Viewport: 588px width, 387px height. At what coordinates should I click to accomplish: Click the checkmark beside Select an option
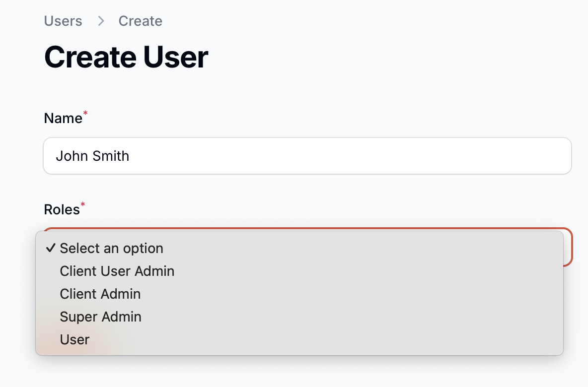50,248
